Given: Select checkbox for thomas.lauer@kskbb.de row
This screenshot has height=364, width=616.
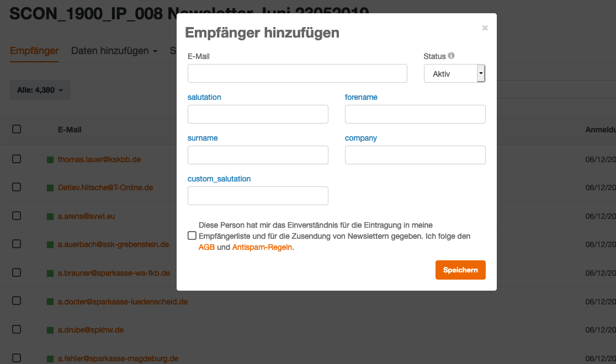Looking at the screenshot, I should pyautogui.click(x=17, y=159).
